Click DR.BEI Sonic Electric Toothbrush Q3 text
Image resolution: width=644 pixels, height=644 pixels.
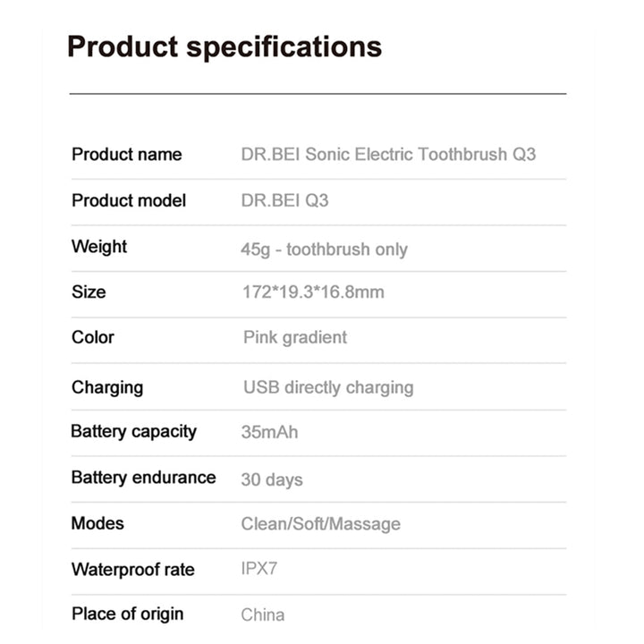[388, 155]
